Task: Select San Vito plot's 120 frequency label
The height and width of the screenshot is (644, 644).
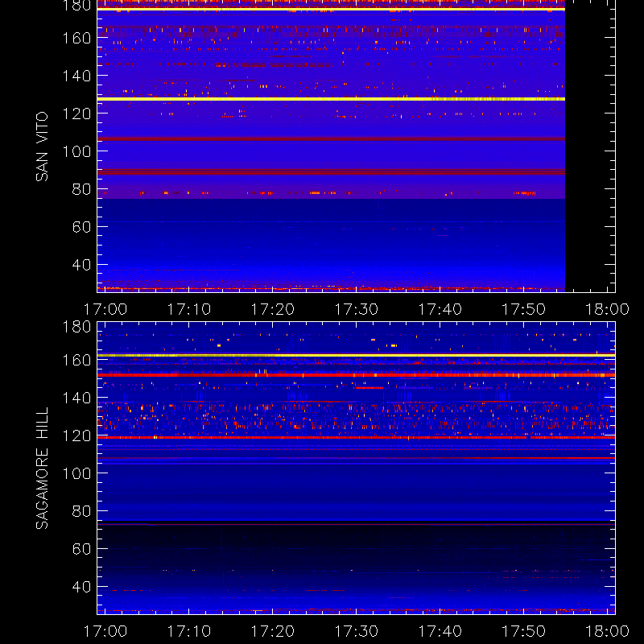Action: coord(76,114)
